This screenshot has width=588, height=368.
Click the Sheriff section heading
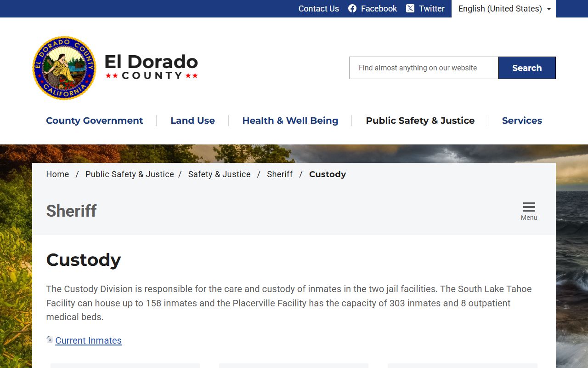(x=71, y=211)
